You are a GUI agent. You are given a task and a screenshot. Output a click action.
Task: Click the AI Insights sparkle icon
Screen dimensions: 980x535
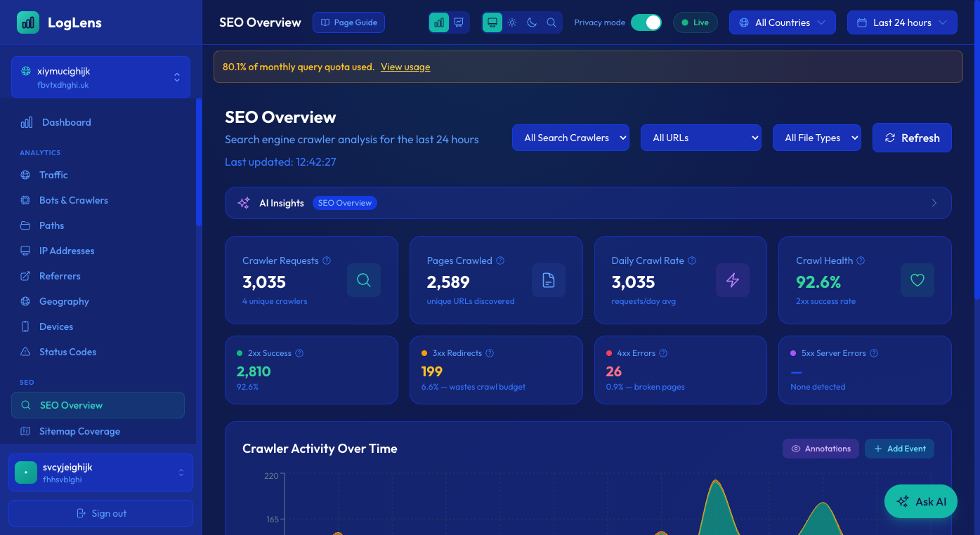click(x=244, y=203)
